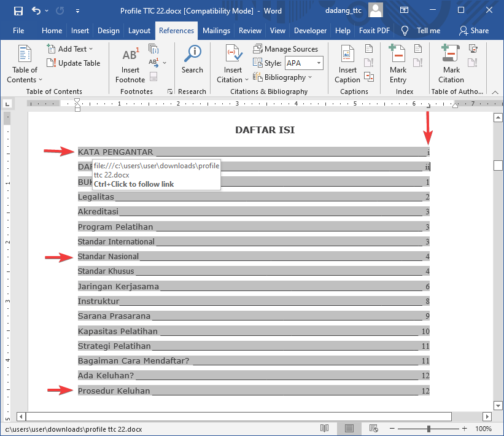Switch to Web Layout view
Image resolution: width=504 pixels, height=436 pixels.
[373, 429]
